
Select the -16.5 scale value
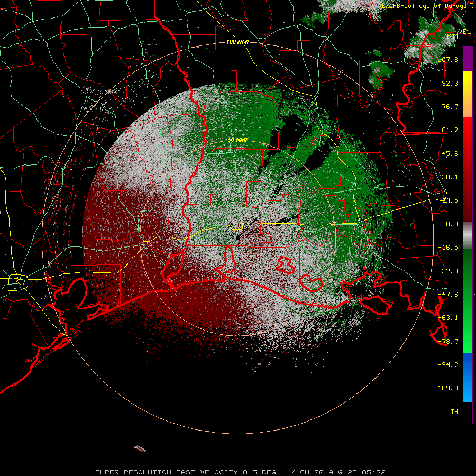point(448,248)
